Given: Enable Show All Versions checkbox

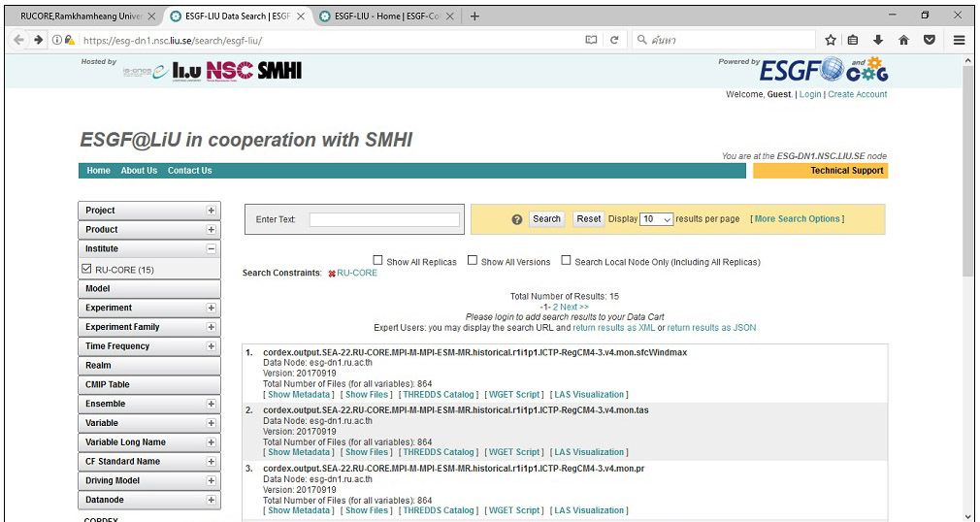Looking at the screenshot, I should coord(473,260).
